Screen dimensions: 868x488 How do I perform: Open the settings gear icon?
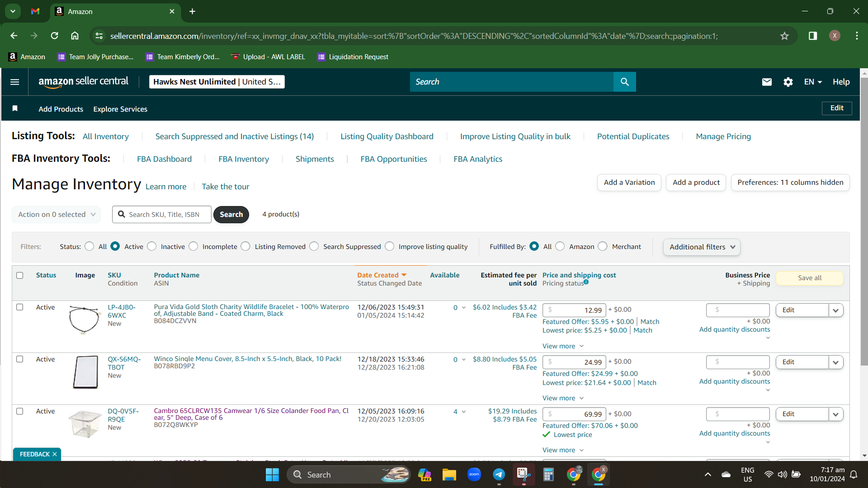788,82
